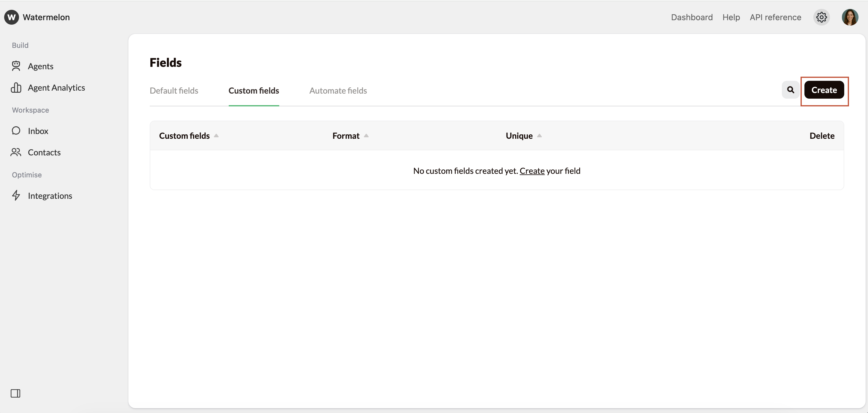868x413 pixels.
Task: Collapse the sidebar with the panel icon
Action: click(x=15, y=393)
